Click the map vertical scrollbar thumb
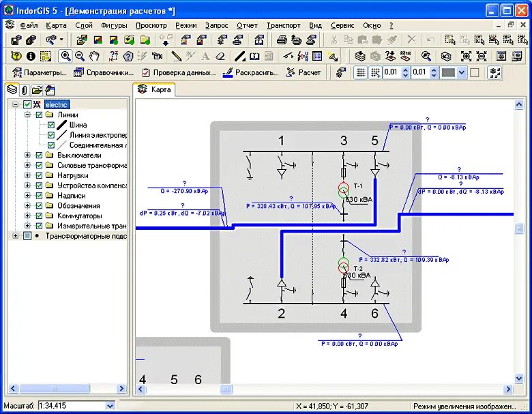The image size is (532, 414). (x=519, y=229)
